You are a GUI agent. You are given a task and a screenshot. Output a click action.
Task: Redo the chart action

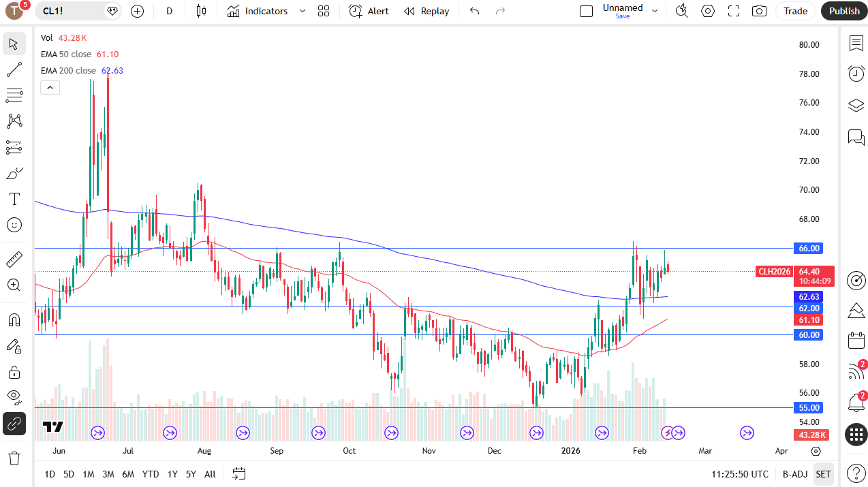[500, 11]
